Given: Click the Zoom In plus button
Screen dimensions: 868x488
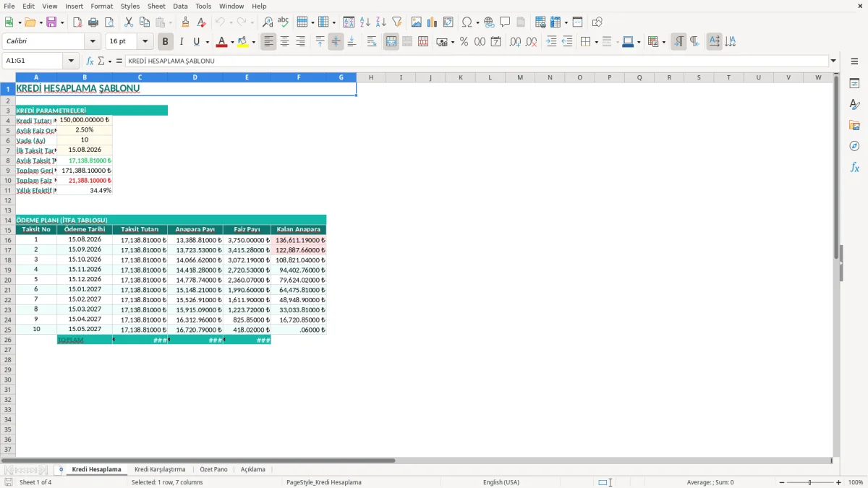Looking at the screenshot, I should (839, 482).
